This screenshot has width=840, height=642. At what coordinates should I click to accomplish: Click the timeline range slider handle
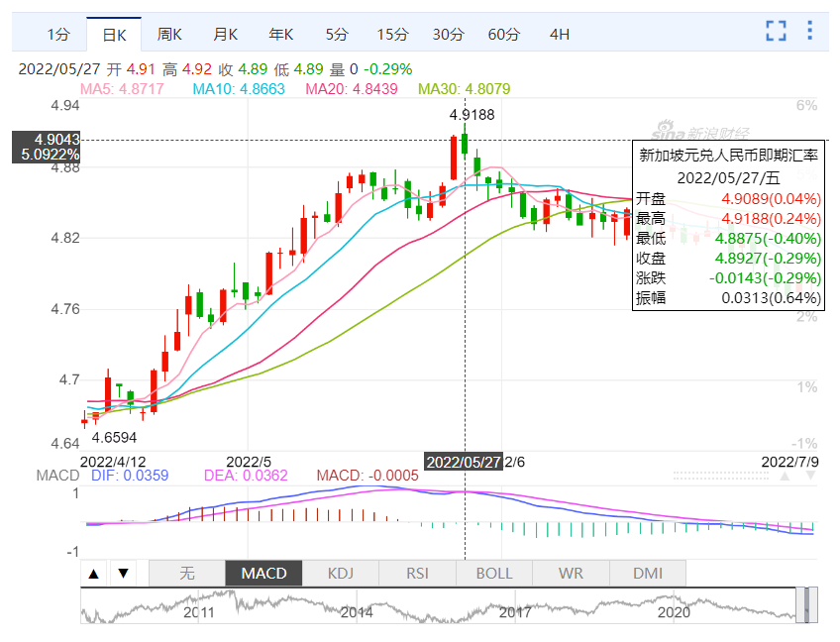coord(806,605)
